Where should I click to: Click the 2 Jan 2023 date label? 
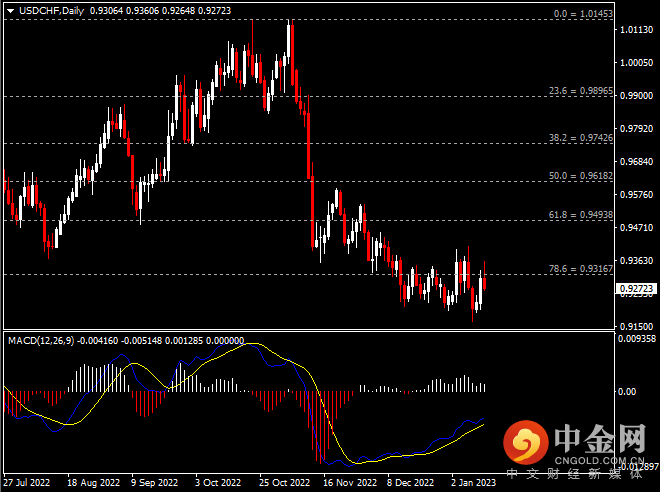point(471,481)
